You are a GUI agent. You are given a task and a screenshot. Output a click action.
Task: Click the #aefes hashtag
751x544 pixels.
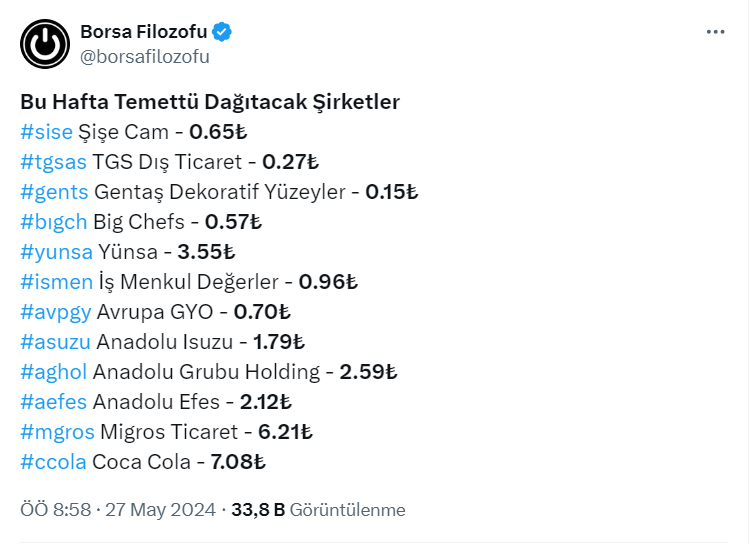[x=54, y=402]
